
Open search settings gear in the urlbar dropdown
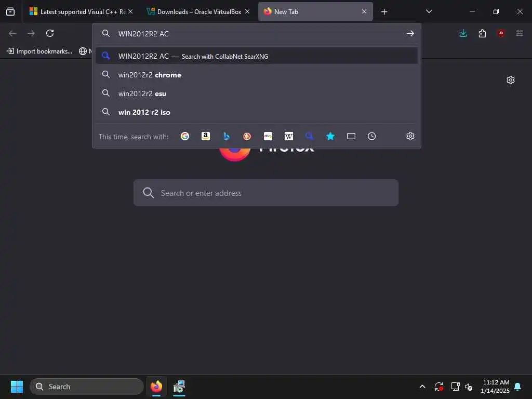pyautogui.click(x=410, y=136)
